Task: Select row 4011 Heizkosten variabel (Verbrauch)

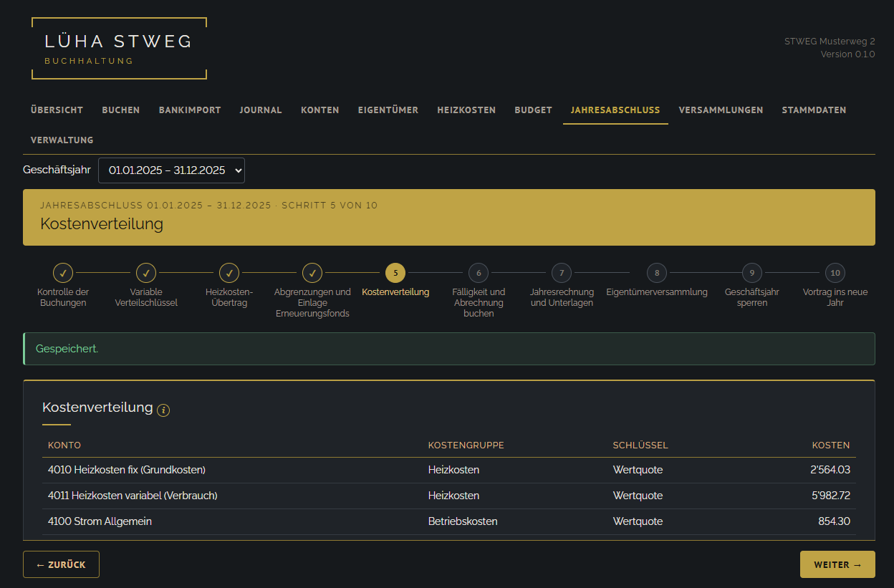Action: tap(449, 496)
